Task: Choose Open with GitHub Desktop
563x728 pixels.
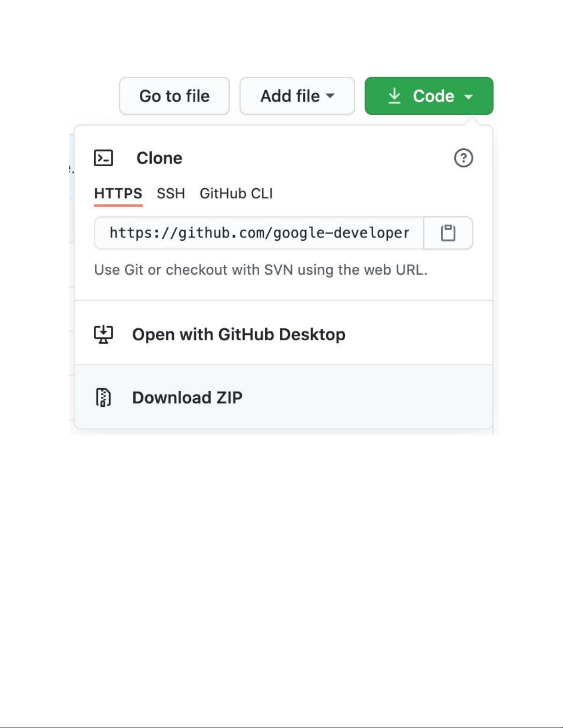Action: 239,334
